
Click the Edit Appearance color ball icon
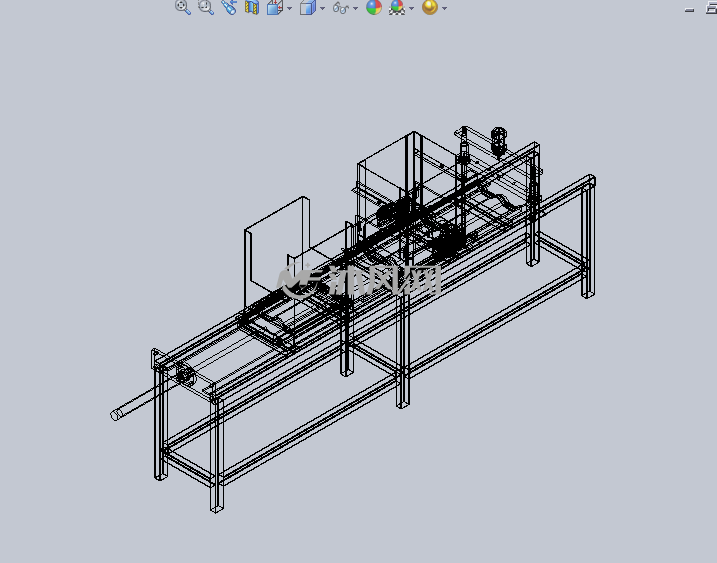coord(374,7)
